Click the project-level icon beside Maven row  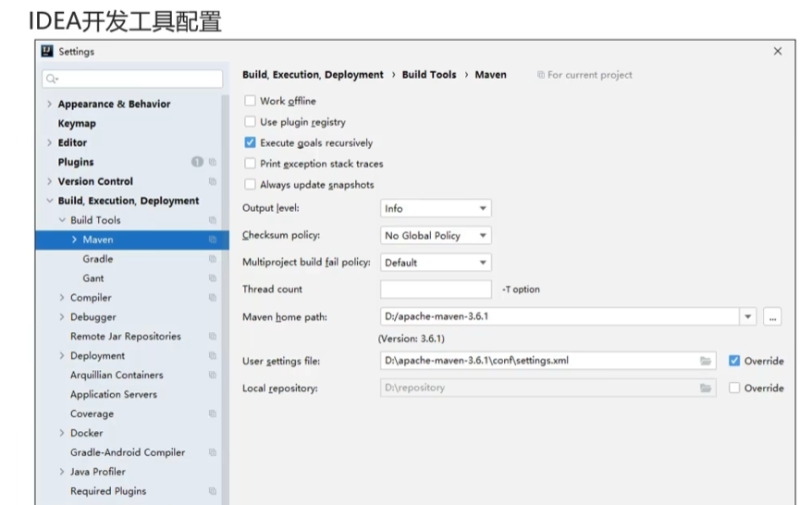tap(213, 240)
